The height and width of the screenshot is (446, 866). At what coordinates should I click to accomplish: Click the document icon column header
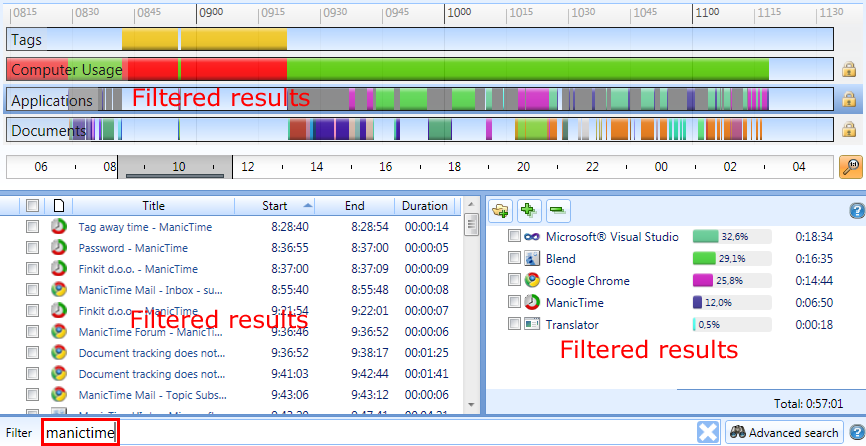59,206
